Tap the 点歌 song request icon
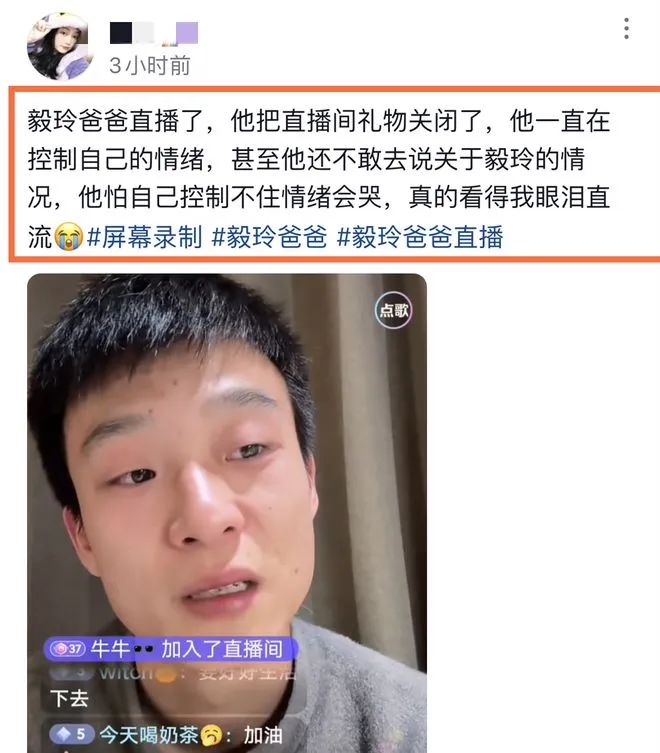Viewport: 660px width, 753px height. [393, 310]
